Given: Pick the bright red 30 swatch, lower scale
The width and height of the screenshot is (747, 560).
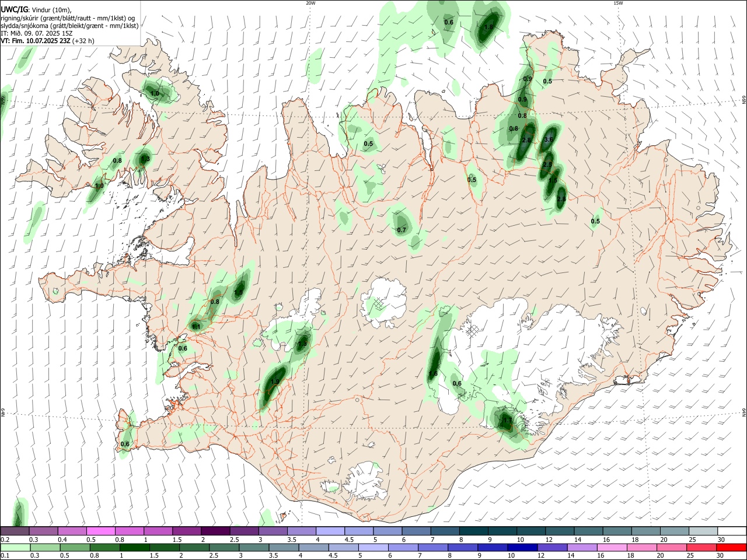Looking at the screenshot, I should click(x=731, y=547).
